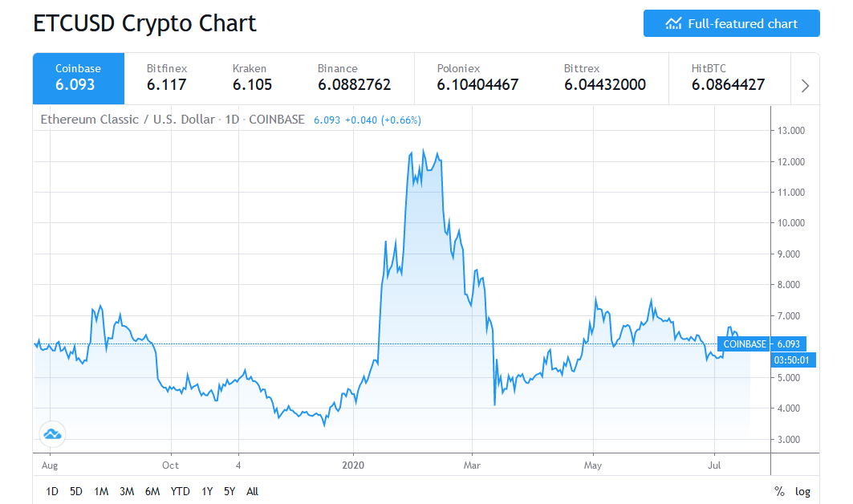The height and width of the screenshot is (504, 853).
Task: Click the 2020 time axis label
Action: 353,465
